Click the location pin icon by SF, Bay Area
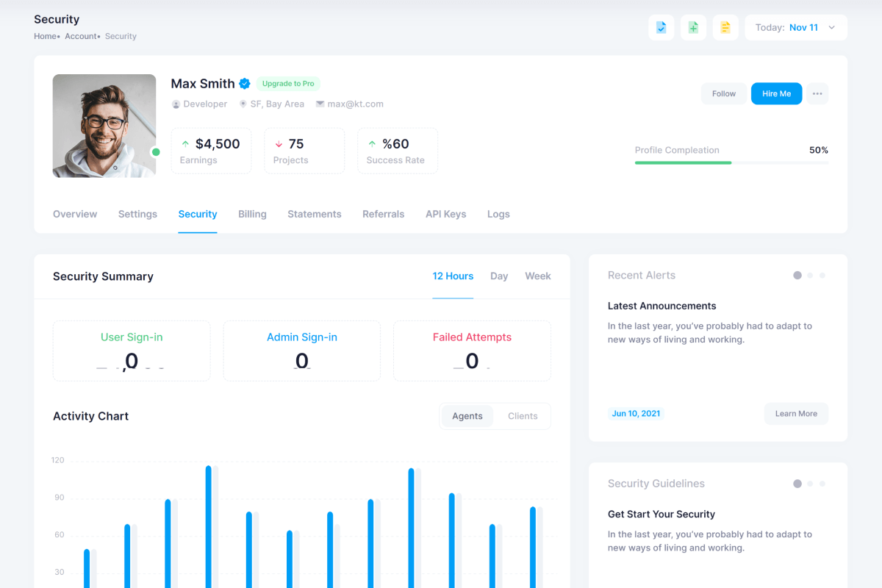Image resolution: width=882 pixels, height=588 pixels. tap(243, 104)
